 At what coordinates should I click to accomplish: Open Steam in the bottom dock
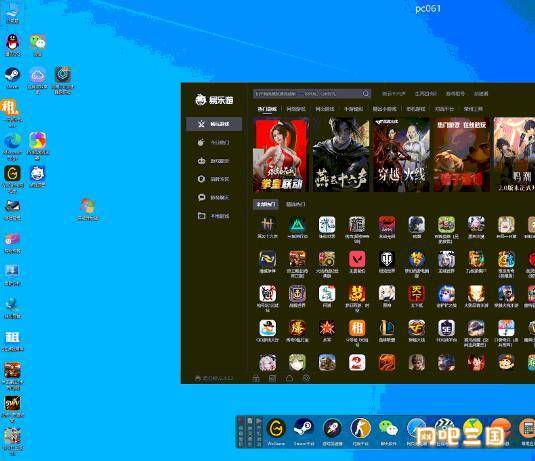point(303,432)
